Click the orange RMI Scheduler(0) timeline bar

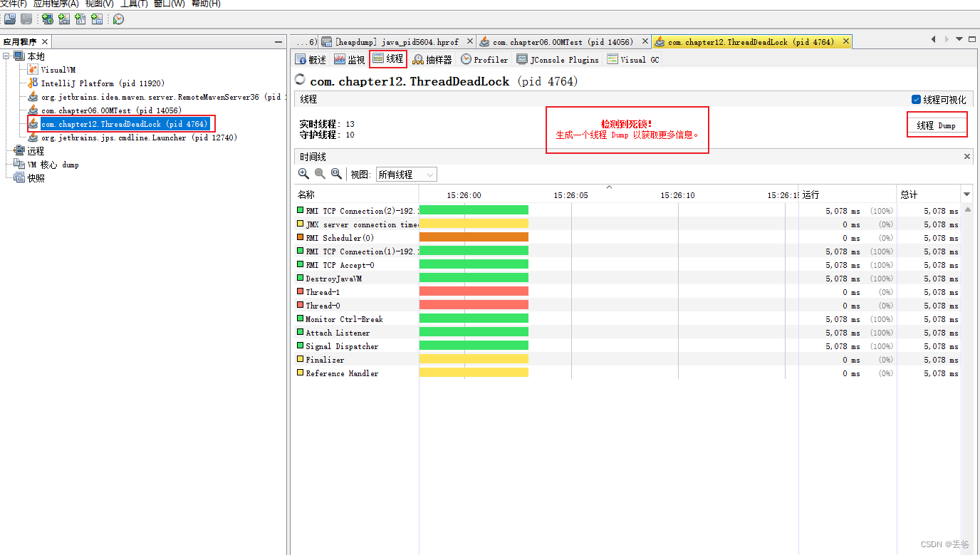pos(474,238)
